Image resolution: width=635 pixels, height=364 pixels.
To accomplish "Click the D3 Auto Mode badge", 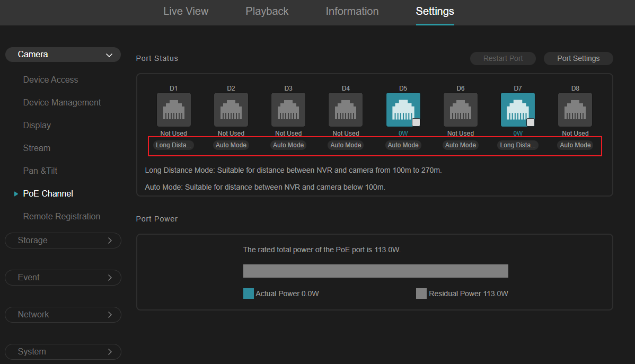I will click(288, 145).
